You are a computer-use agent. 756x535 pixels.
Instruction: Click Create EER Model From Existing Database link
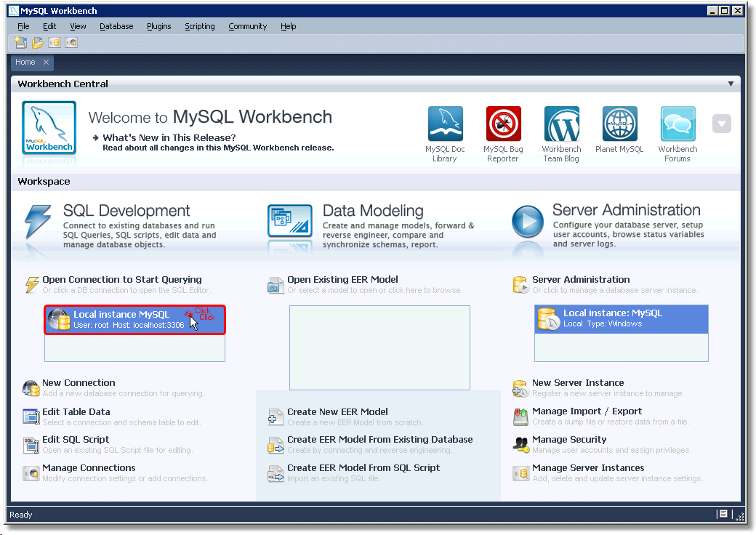point(380,440)
